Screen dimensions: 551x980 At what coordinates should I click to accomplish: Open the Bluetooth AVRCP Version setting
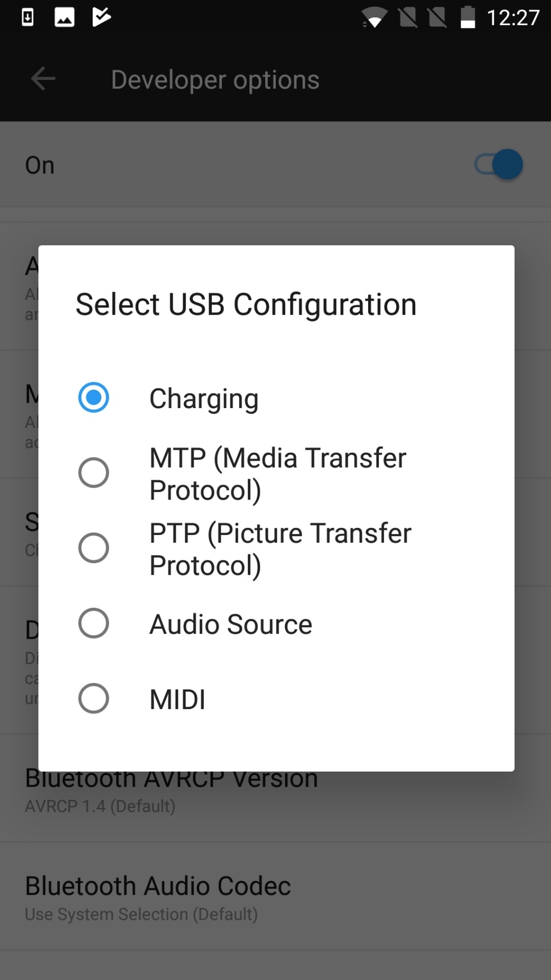[172, 795]
